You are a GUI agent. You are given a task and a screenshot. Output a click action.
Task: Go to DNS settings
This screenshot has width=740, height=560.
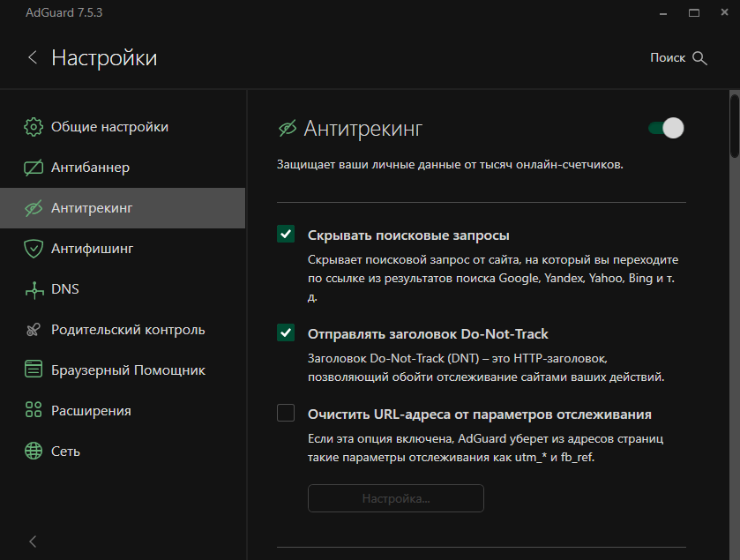(123, 289)
